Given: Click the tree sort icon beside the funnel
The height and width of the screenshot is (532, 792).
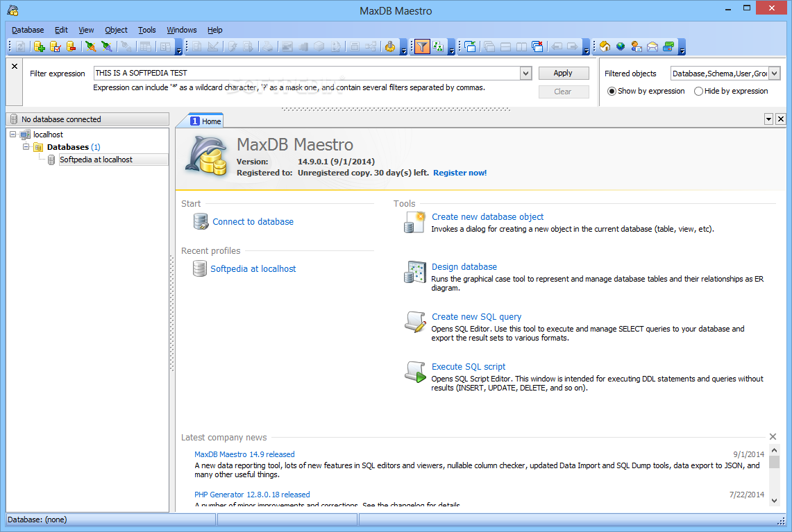Looking at the screenshot, I should pyautogui.click(x=438, y=47).
